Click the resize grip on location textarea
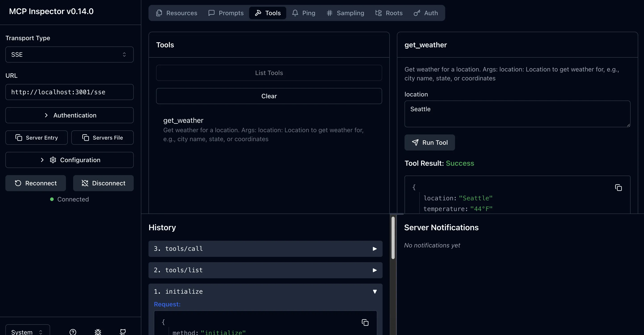Image resolution: width=644 pixels, height=335 pixels. tap(628, 125)
